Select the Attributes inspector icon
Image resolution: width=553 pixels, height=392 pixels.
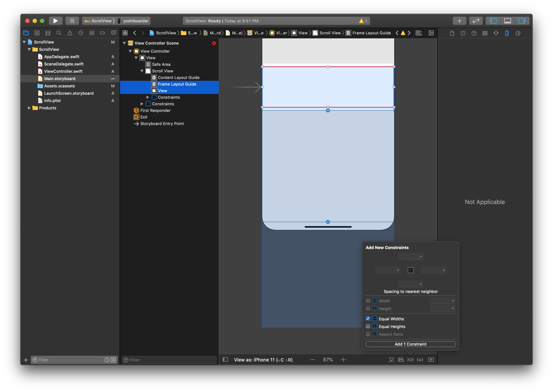[496, 33]
